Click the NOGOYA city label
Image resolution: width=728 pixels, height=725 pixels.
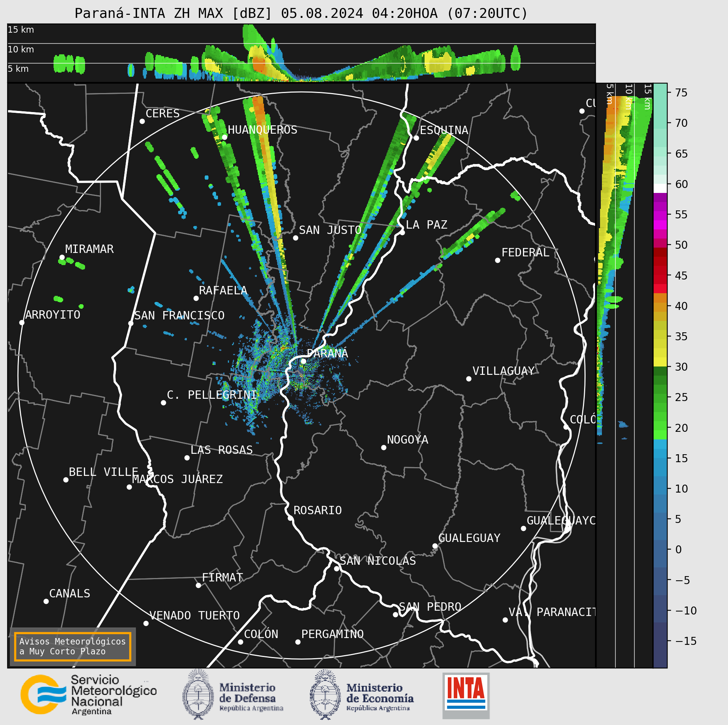(407, 440)
